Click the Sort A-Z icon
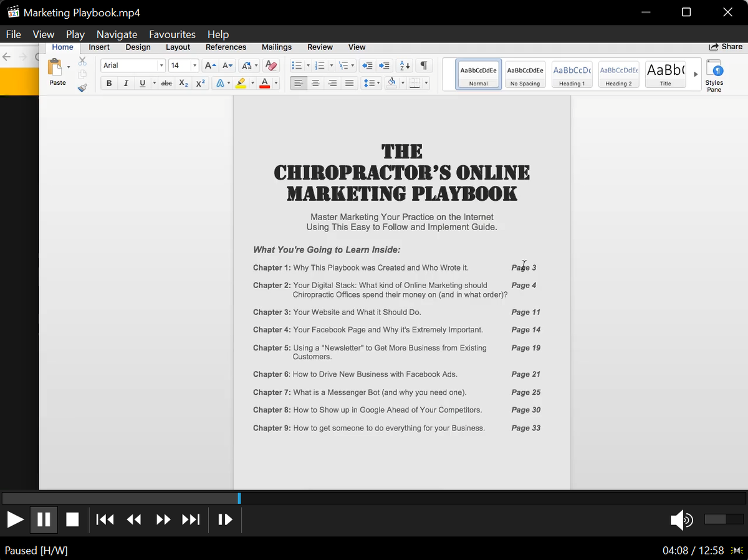The width and height of the screenshot is (748, 560). [x=405, y=65]
